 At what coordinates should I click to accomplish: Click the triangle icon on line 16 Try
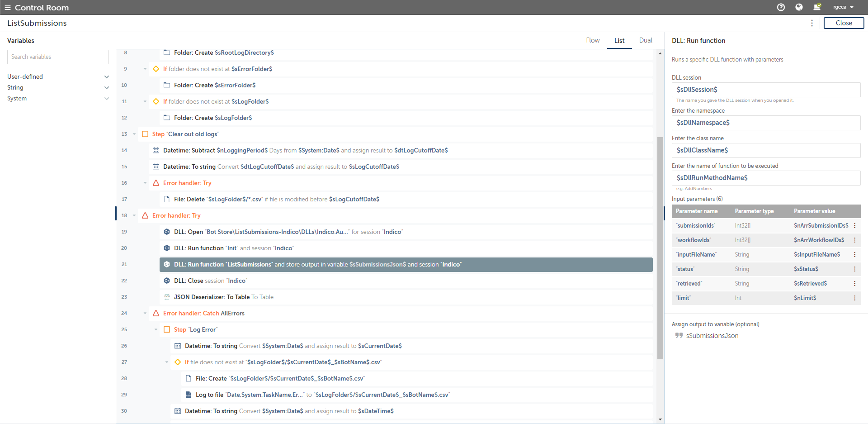(x=156, y=183)
